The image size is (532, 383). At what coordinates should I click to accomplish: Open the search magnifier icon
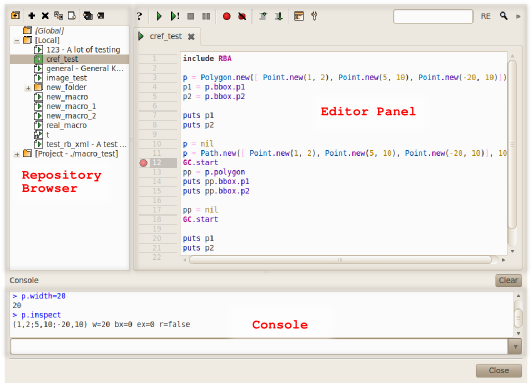(x=504, y=16)
